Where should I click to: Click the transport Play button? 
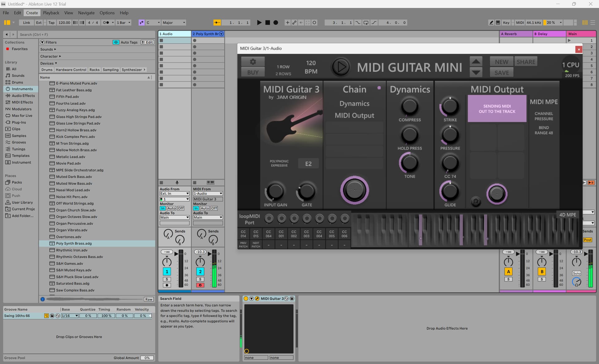[x=259, y=22]
